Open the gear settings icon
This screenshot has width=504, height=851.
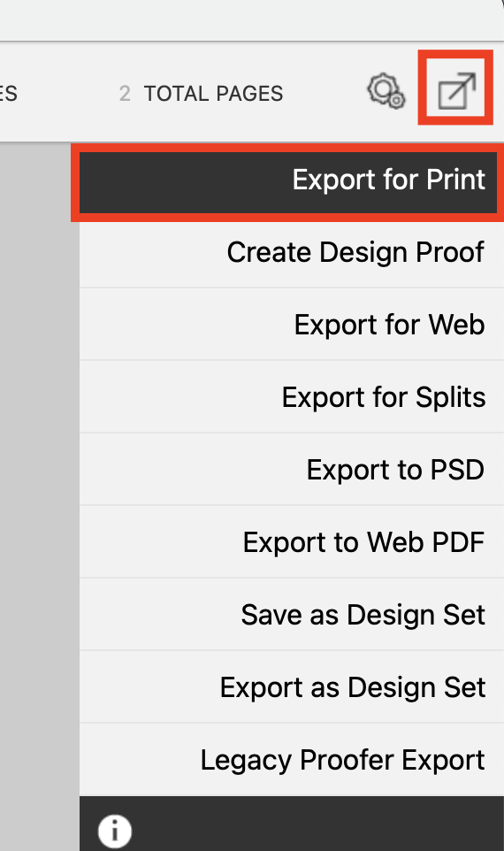pyautogui.click(x=386, y=90)
